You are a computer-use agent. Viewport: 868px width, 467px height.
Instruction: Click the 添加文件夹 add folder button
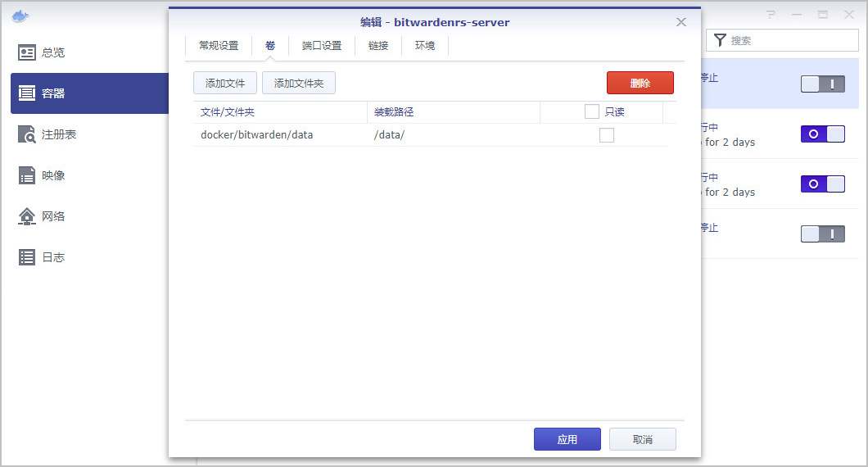click(x=299, y=83)
